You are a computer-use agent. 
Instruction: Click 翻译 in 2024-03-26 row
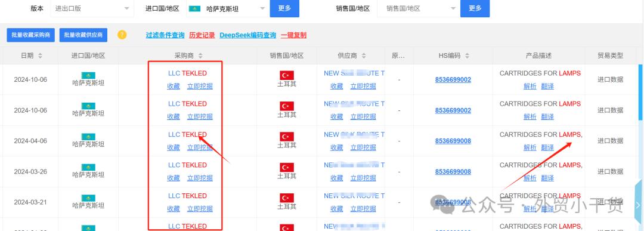(x=547, y=178)
